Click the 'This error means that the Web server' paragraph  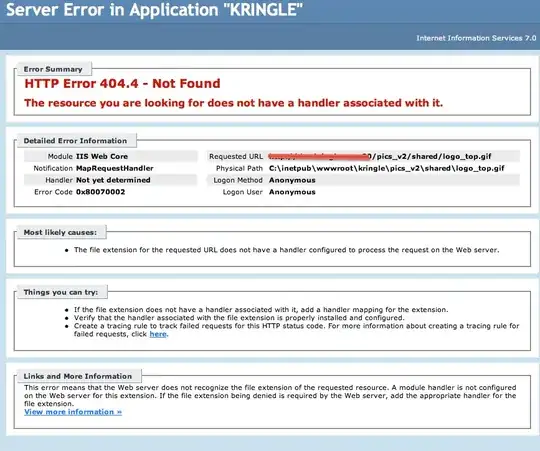click(270, 396)
